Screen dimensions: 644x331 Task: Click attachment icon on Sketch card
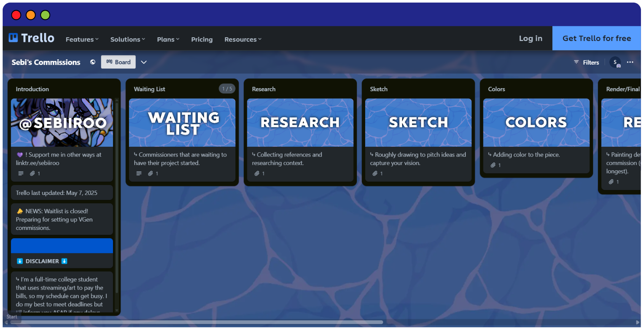375,173
